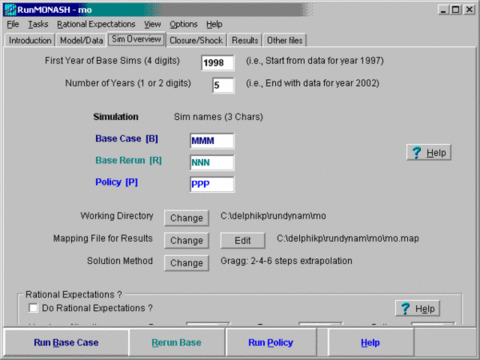480x360 pixels.
Task: Close the RunMONASH window
Action: [469, 10]
